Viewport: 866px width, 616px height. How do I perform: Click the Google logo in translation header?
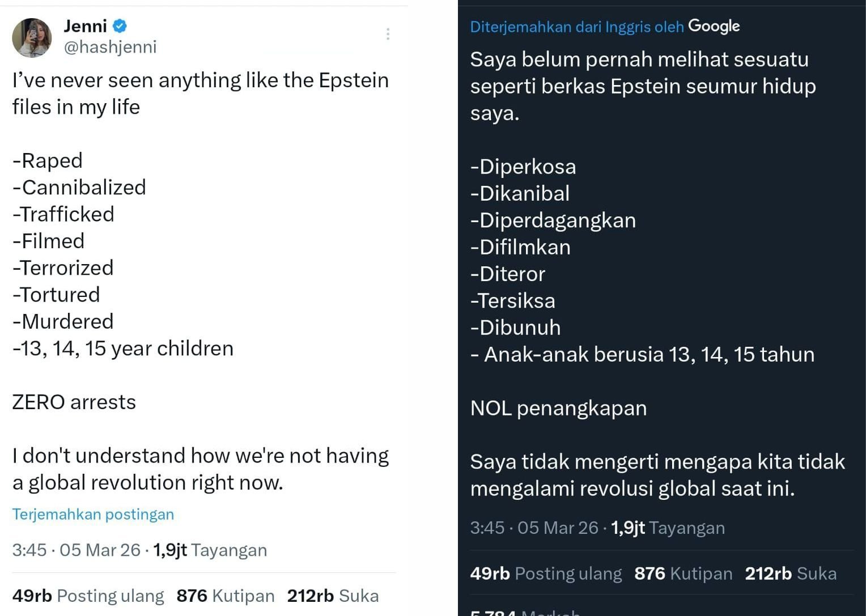coord(714,26)
